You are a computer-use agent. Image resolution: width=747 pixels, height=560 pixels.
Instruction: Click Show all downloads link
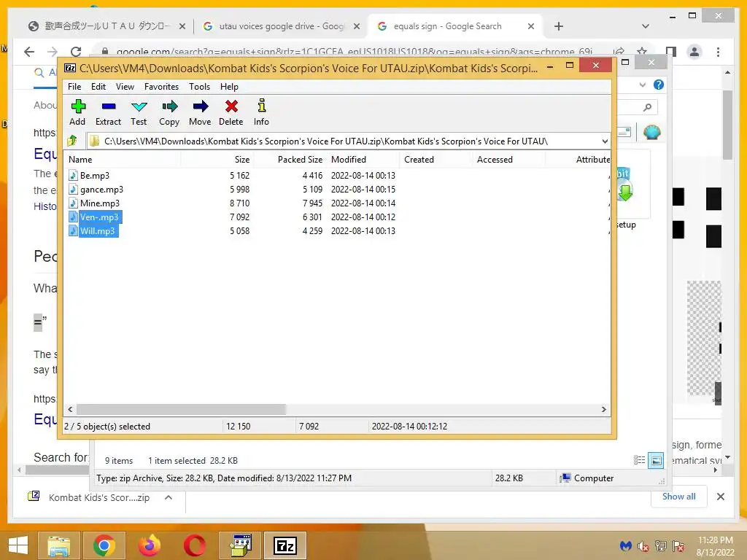coord(679,496)
